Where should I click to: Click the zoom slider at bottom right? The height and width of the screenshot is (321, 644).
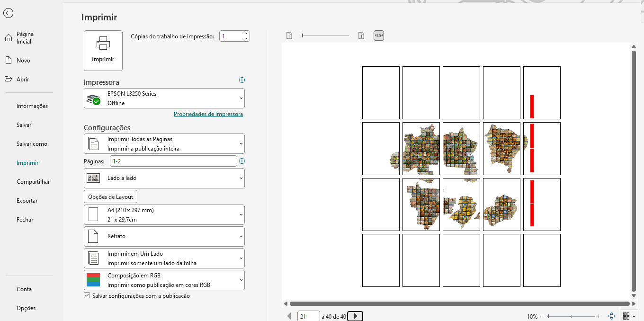571,316
